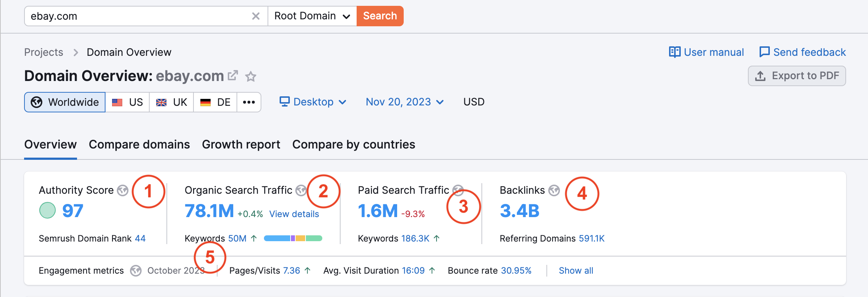This screenshot has height=297, width=868.
Task: Click Organic Search Traffic globe icon
Action: click(300, 190)
